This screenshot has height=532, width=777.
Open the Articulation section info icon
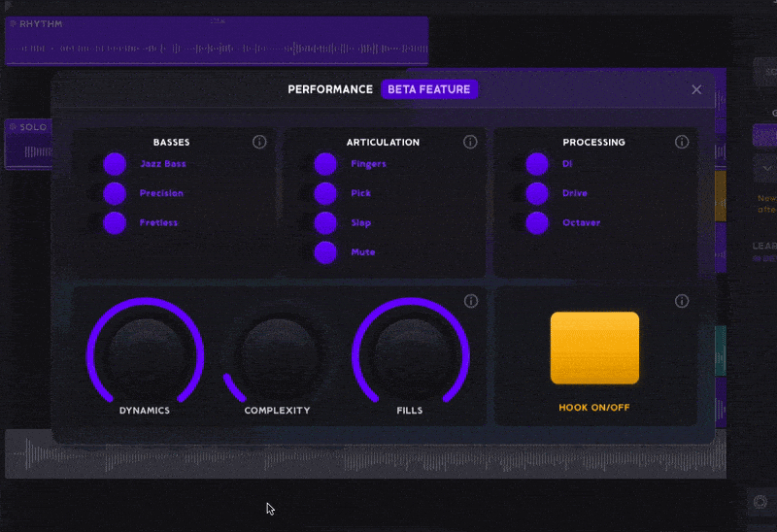coord(470,142)
